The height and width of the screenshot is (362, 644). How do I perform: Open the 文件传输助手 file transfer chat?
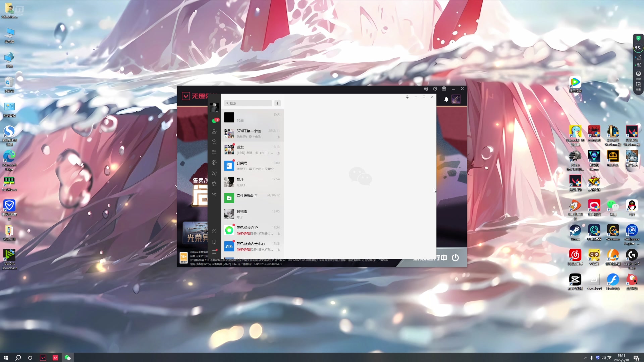pyautogui.click(x=252, y=198)
